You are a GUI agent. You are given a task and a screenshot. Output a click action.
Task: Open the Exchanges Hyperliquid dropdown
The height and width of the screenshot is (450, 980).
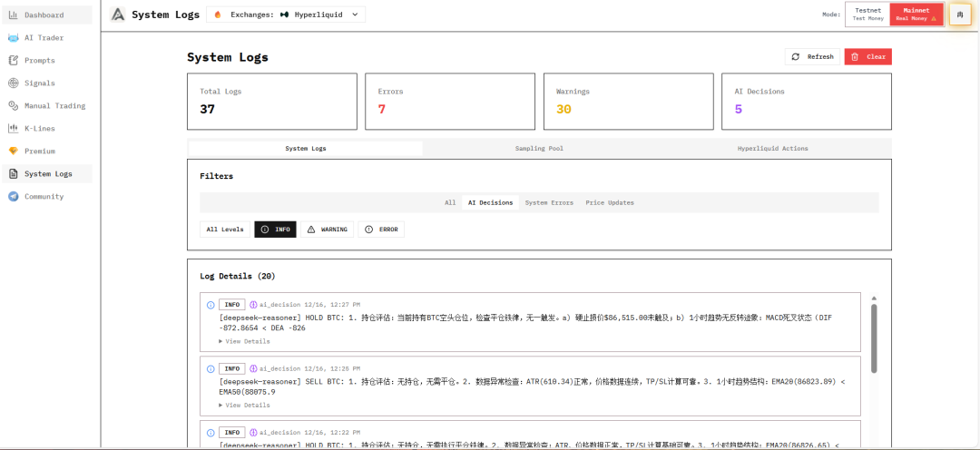point(286,15)
